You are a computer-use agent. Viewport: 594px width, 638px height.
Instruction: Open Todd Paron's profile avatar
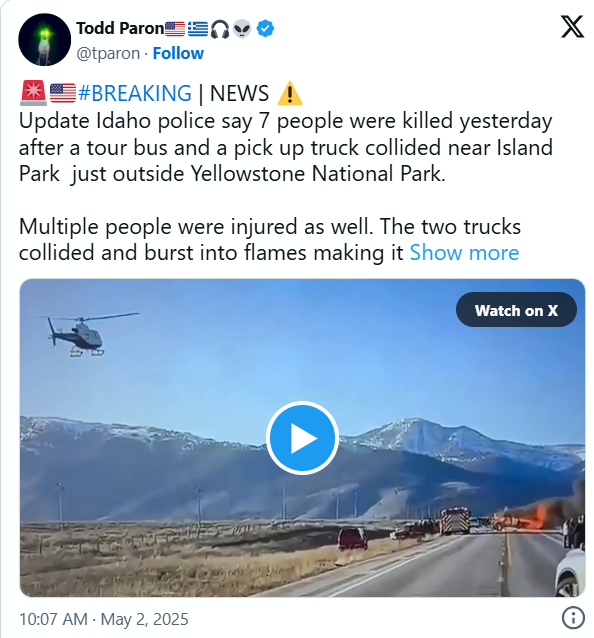[x=44, y=39]
